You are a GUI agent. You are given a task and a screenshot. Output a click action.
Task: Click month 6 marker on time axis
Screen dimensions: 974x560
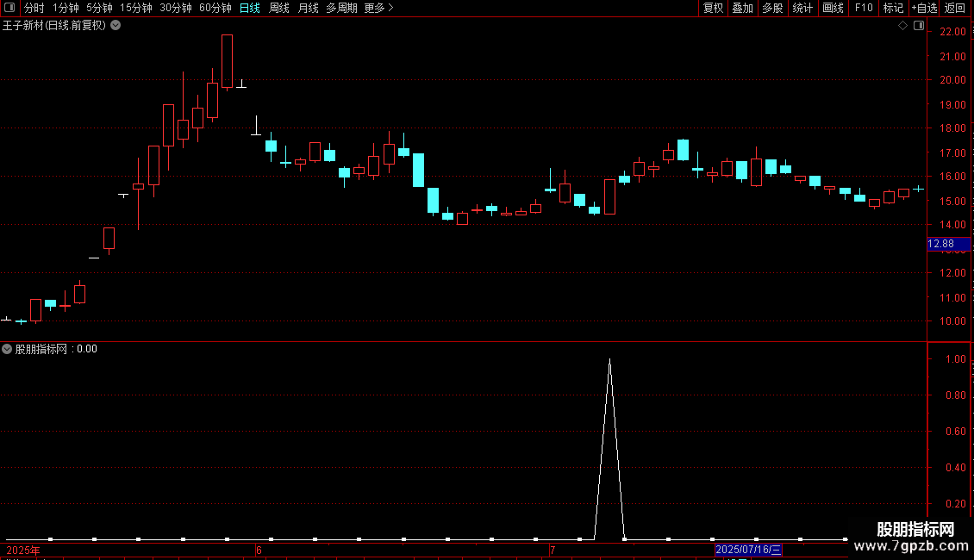click(x=259, y=550)
